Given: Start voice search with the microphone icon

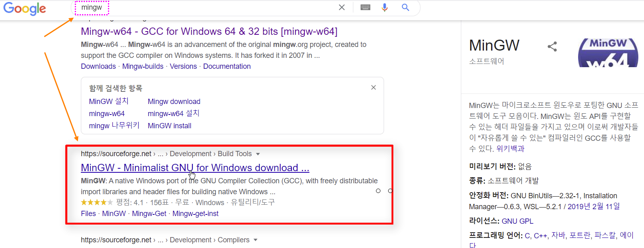Looking at the screenshot, I should tap(384, 7).
